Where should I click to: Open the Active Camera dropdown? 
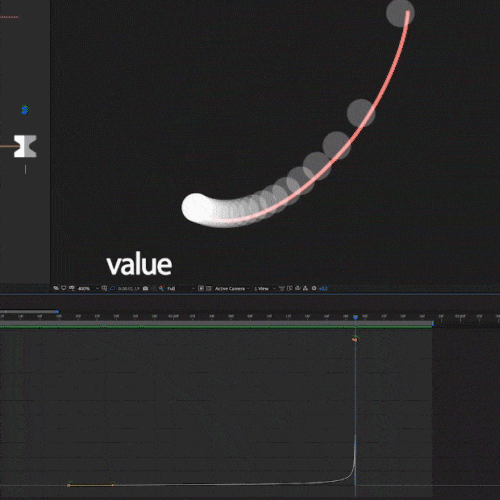(232, 289)
